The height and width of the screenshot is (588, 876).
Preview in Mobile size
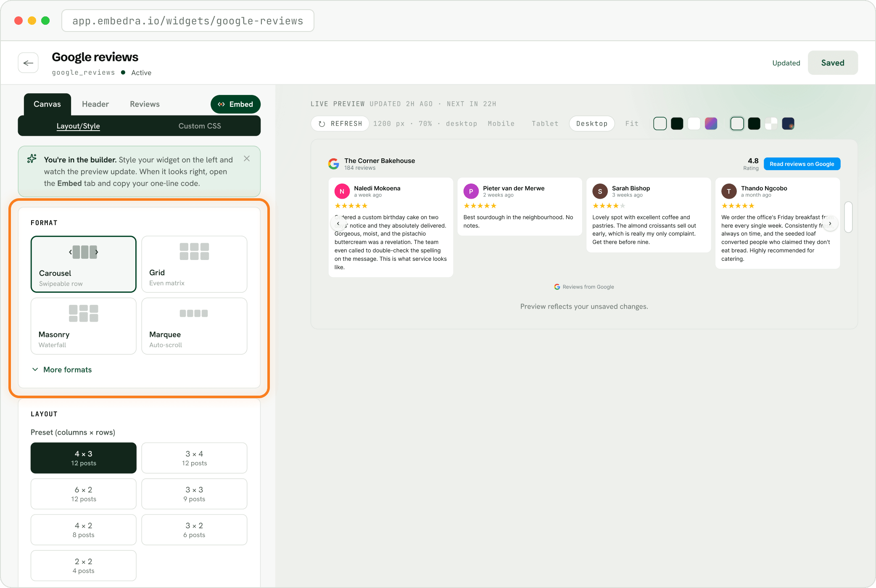click(x=501, y=123)
